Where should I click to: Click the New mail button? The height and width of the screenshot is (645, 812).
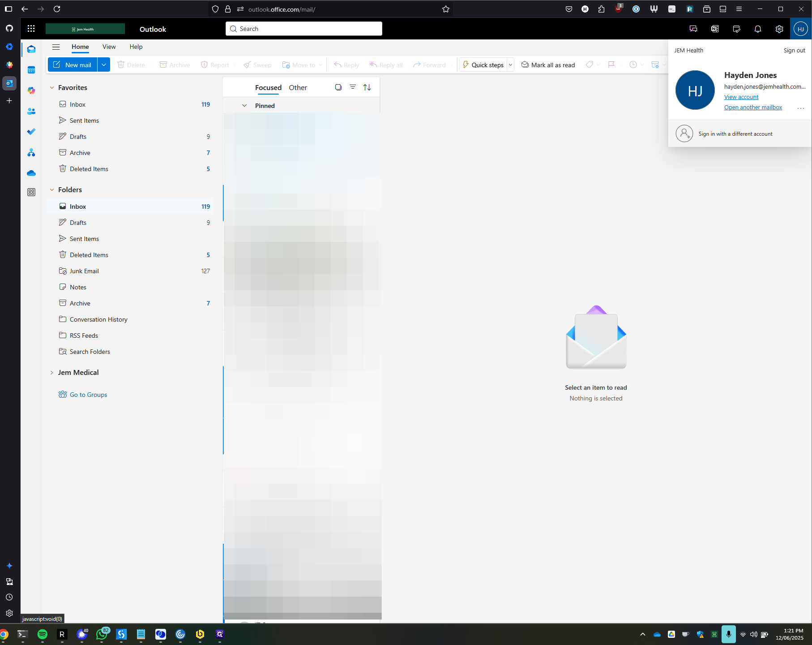pos(73,65)
